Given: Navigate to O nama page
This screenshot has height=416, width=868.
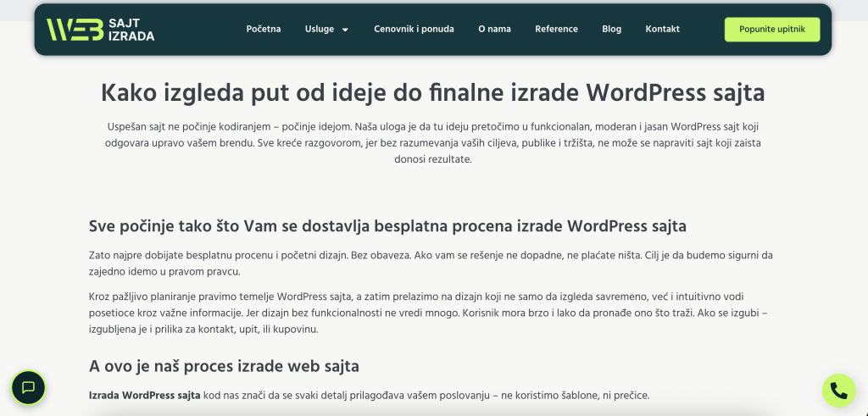Looking at the screenshot, I should pyautogui.click(x=494, y=30).
